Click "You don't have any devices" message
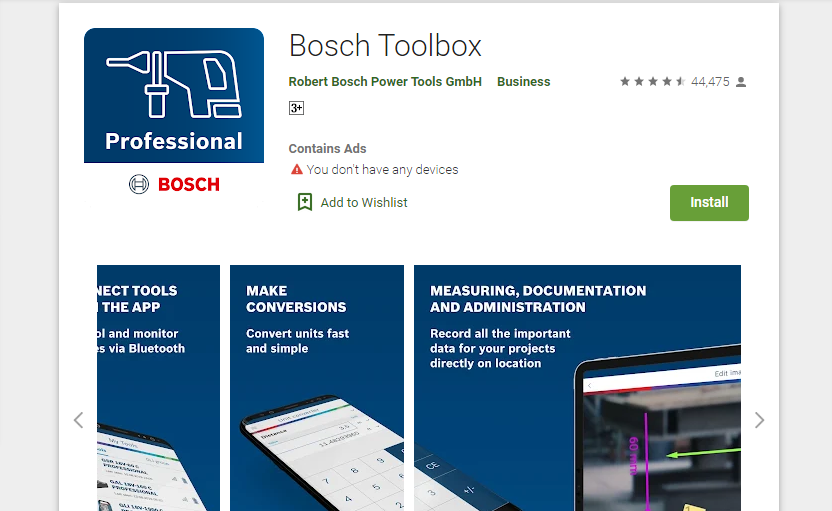Viewport: 832px width, 511px height. (383, 170)
